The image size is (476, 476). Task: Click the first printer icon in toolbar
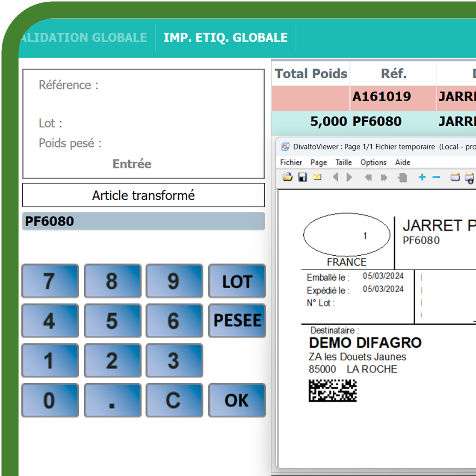(x=455, y=177)
